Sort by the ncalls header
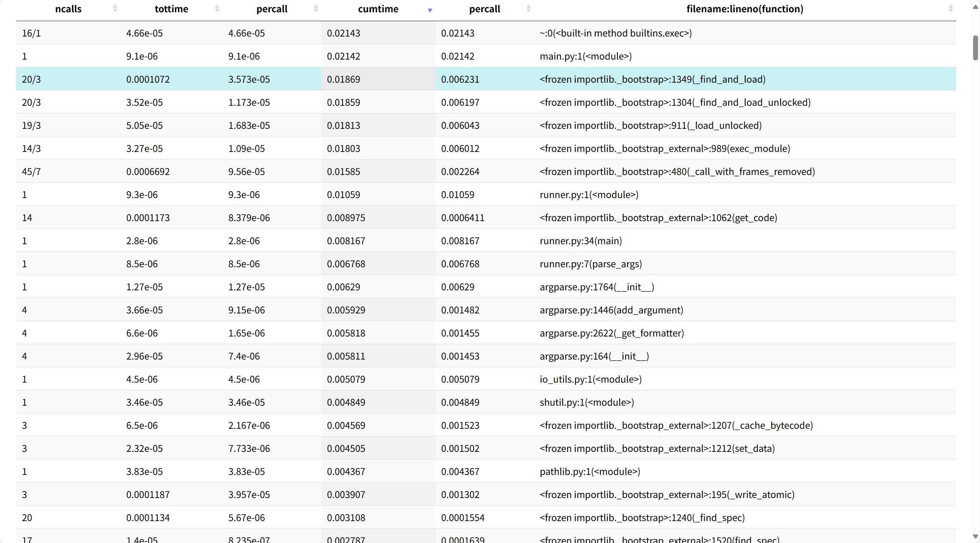 [68, 9]
